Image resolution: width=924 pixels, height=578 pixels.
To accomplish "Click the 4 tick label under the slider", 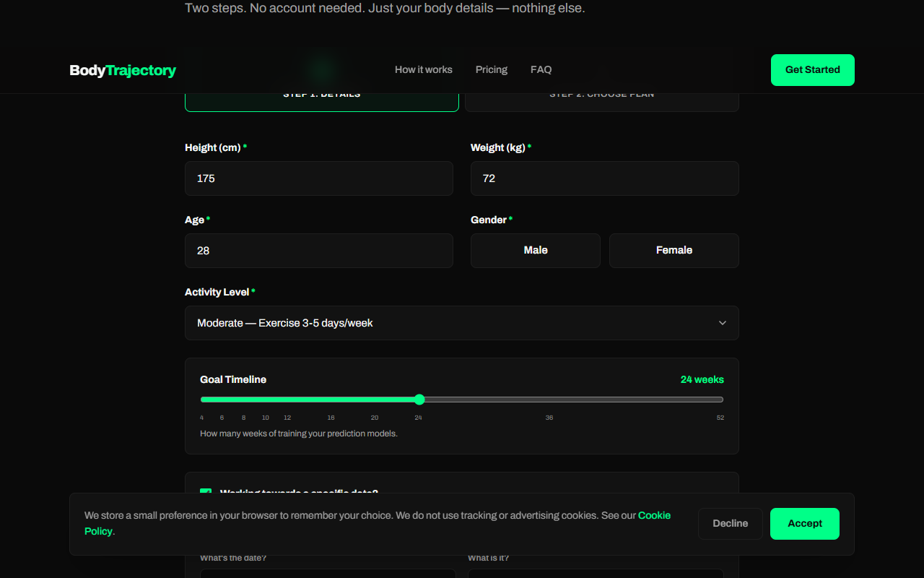I will point(202,418).
